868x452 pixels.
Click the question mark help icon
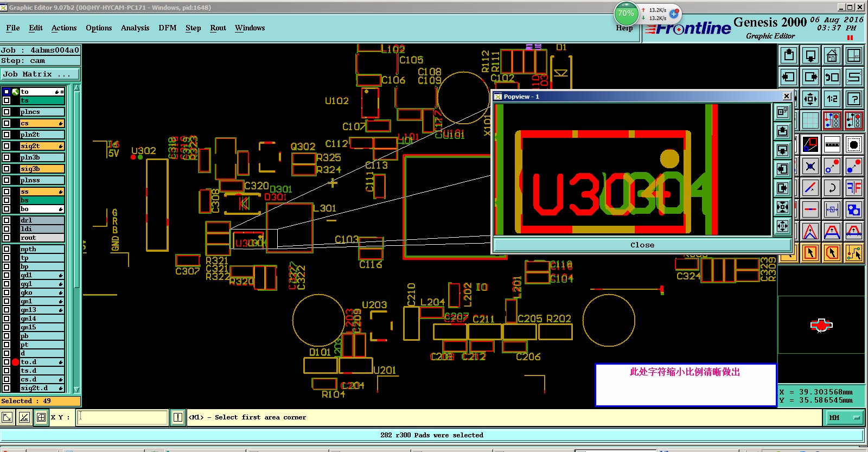click(854, 99)
